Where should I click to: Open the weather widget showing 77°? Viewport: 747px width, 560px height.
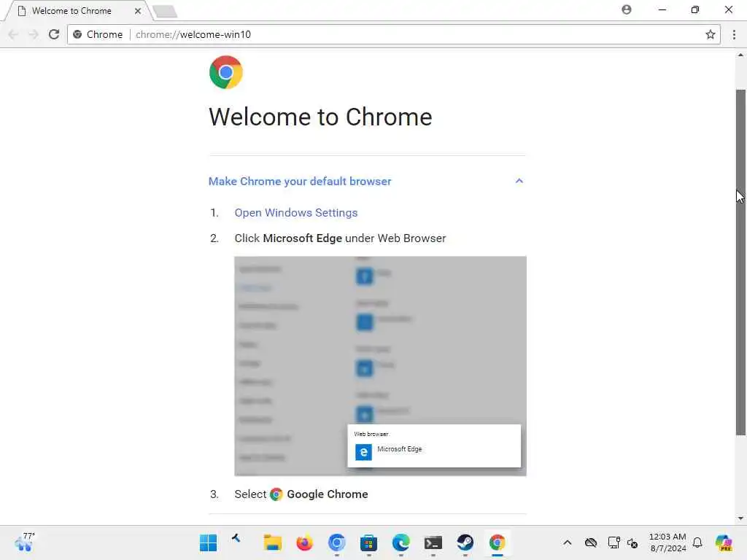25,542
